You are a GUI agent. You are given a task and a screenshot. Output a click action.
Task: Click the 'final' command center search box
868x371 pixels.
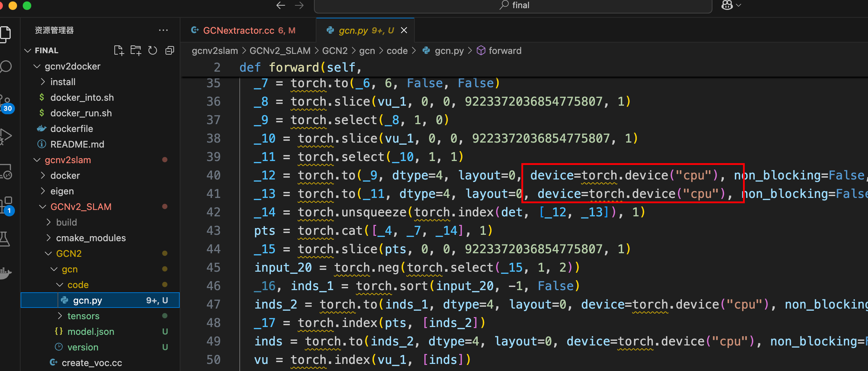click(x=513, y=6)
